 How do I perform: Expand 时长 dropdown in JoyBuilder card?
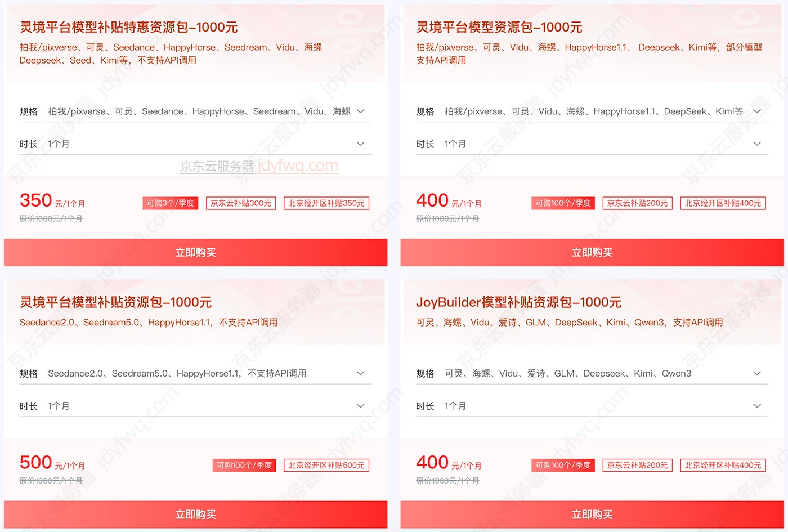point(592,406)
